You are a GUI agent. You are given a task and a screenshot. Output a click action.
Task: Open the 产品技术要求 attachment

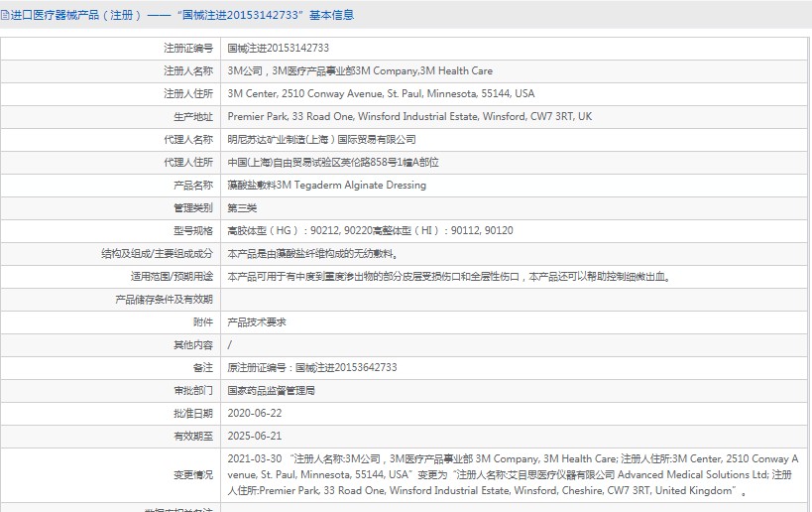coord(257,321)
